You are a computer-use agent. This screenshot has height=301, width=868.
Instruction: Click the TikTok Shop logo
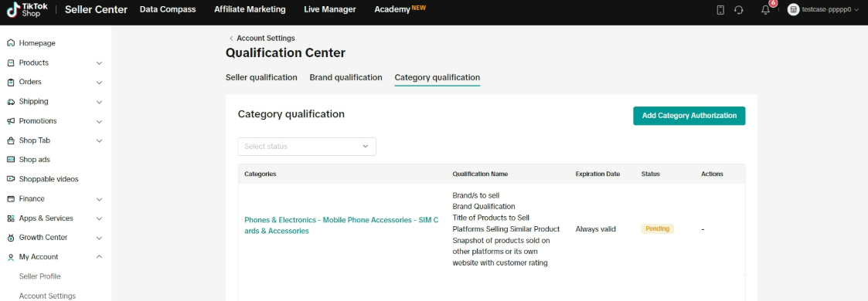27,9
